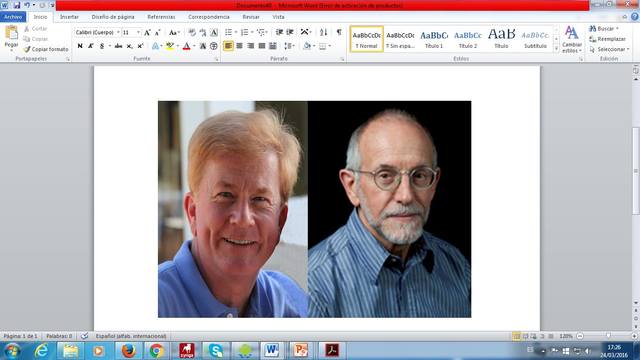Open Skype from the taskbar
Image resolution: width=640 pixels, height=360 pixels.
(x=215, y=351)
